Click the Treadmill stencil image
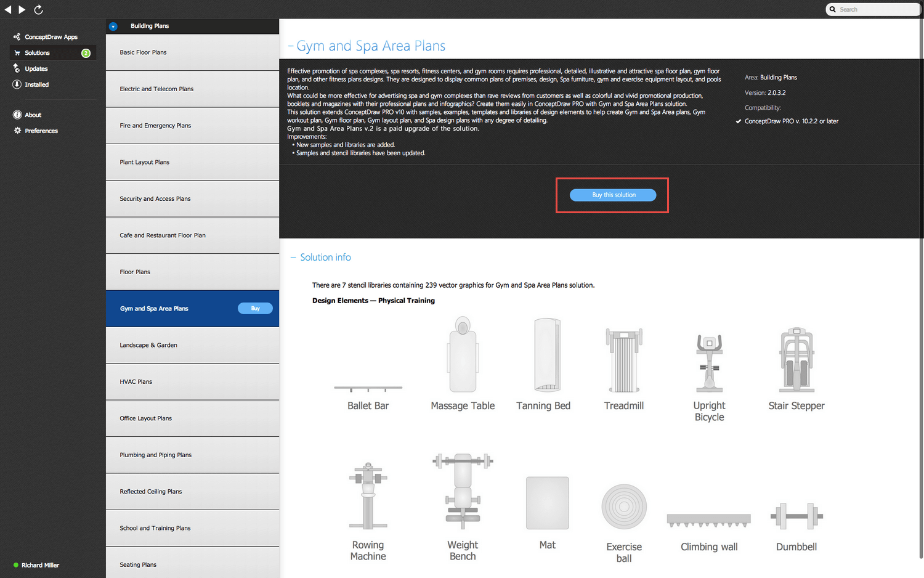The width and height of the screenshot is (924, 578). 624,360
